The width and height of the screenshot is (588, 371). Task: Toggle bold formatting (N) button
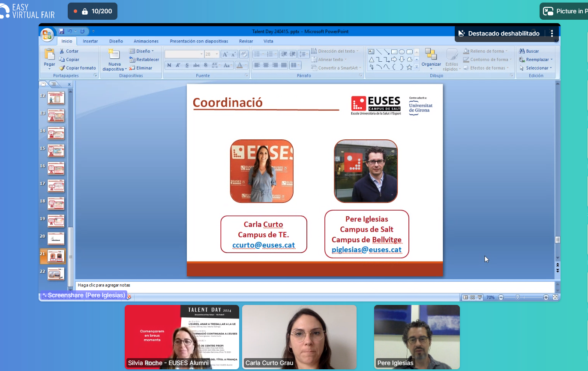(169, 65)
